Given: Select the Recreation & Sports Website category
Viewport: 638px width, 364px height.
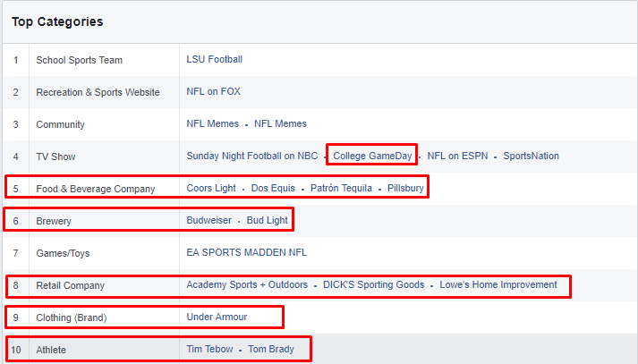Looking at the screenshot, I should coord(98,92).
